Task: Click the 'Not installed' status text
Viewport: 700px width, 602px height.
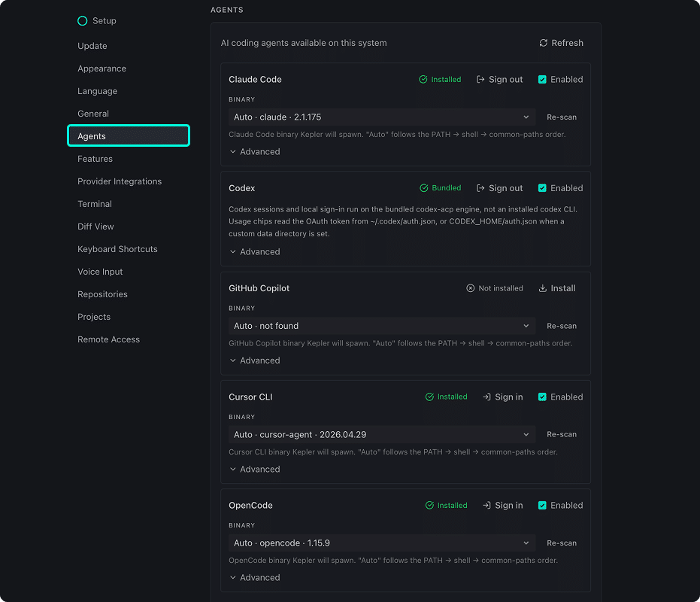Action: point(501,288)
